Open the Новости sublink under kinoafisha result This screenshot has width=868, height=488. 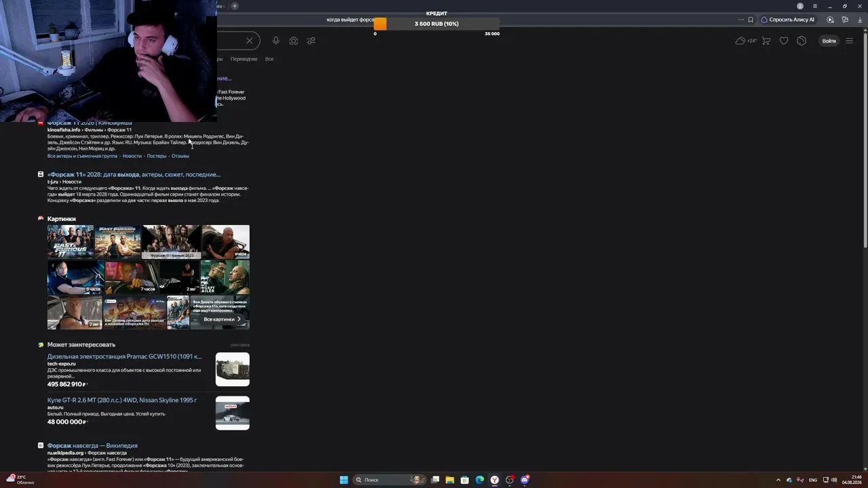[132, 156]
